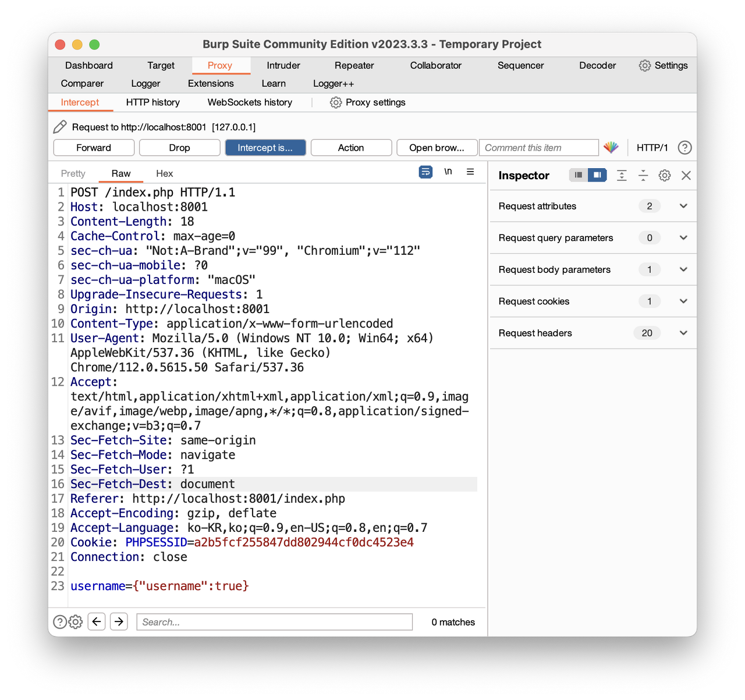
Task: Switch to the Repeater tab
Action: (x=354, y=66)
